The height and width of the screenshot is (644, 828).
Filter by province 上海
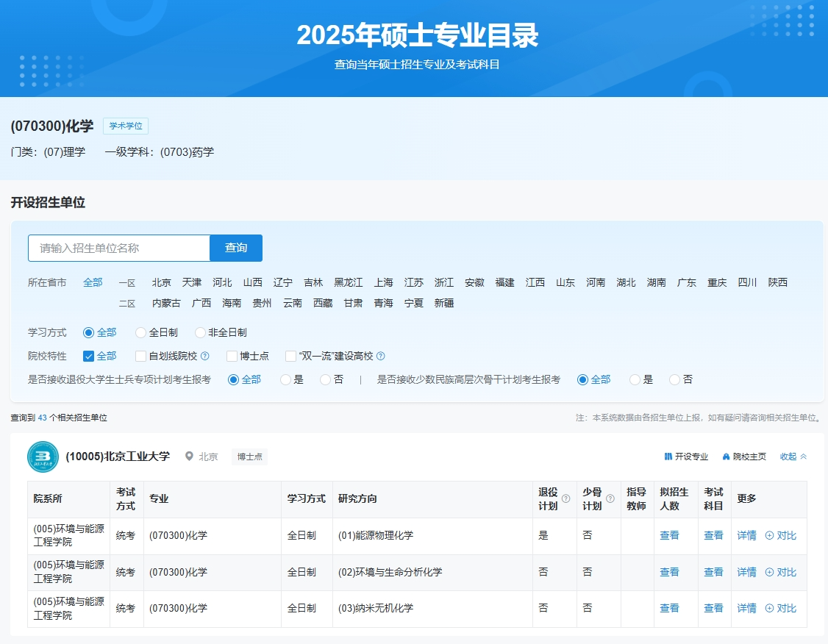[383, 282]
